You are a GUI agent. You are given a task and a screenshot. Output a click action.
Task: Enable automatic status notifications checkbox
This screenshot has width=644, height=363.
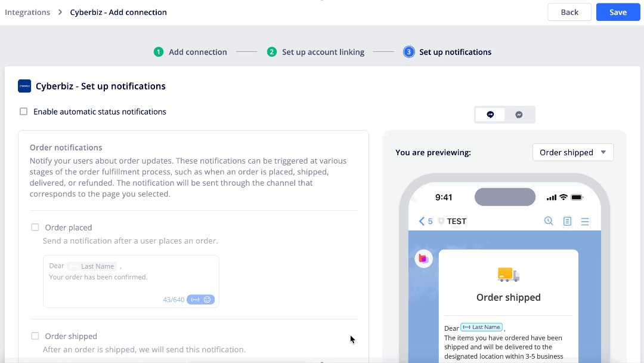(24, 112)
